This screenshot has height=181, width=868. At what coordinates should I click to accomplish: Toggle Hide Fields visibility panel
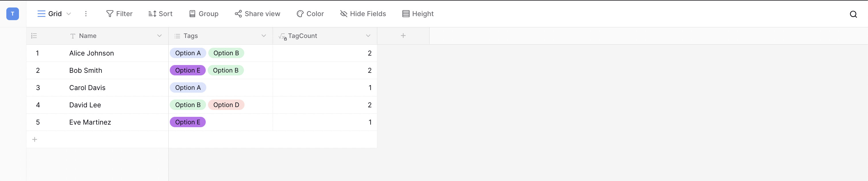coord(363,14)
